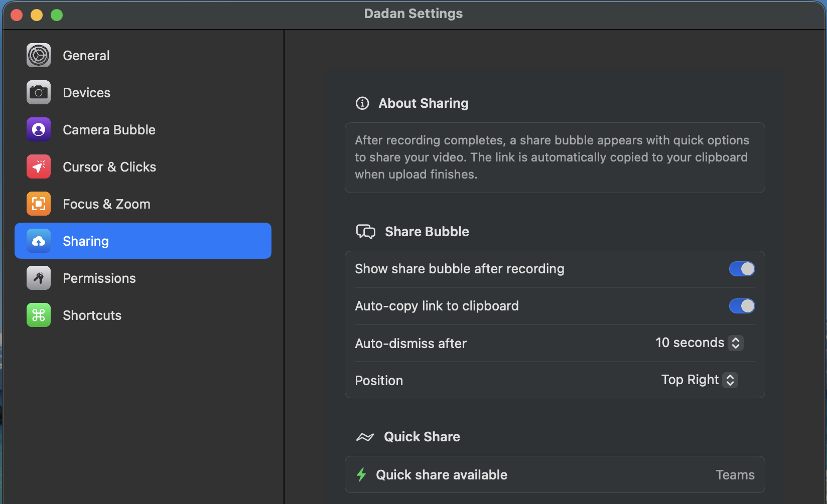The height and width of the screenshot is (504, 827).
Task: Disable show share bubble after recording
Action: tap(742, 269)
